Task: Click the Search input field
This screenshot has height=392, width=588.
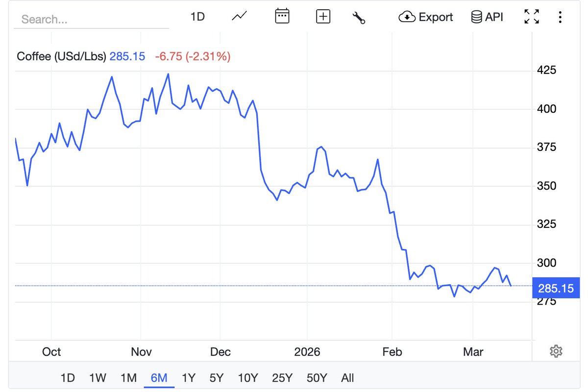Action: click(91, 19)
